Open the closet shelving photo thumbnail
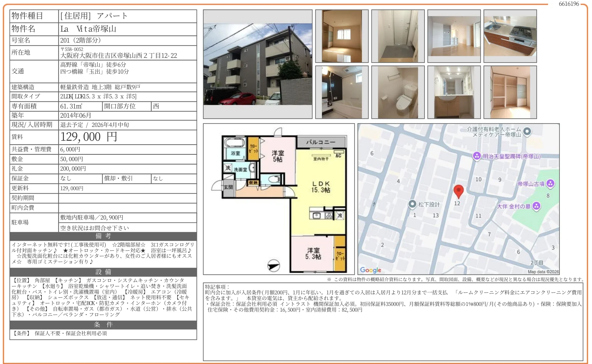Viewport: 592px width, 364px height. 510,92
